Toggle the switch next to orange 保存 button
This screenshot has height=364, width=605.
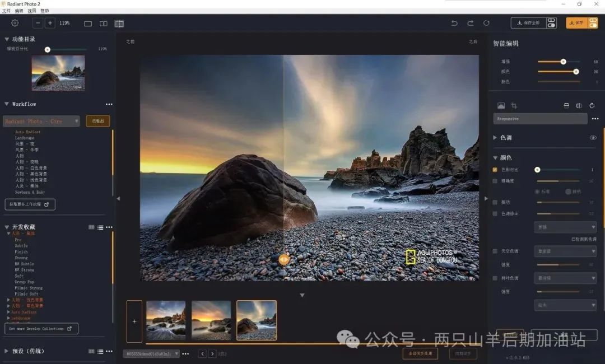click(x=593, y=23)
